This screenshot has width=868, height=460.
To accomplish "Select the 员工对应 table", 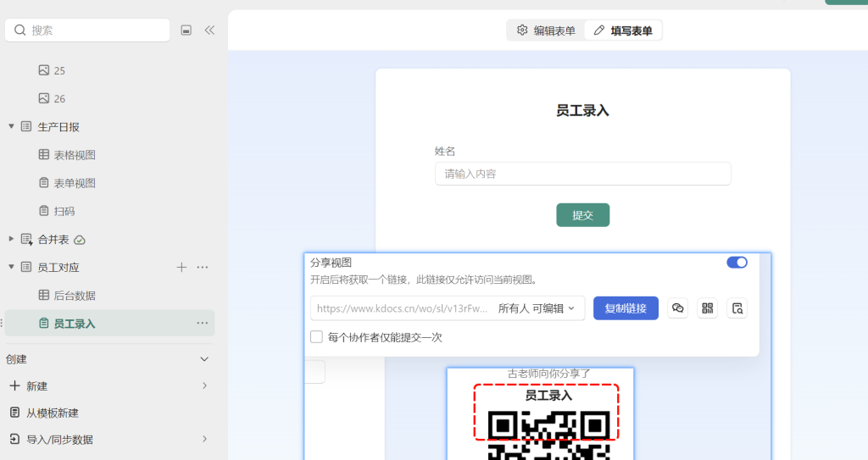I will click(x=58, y=268).
